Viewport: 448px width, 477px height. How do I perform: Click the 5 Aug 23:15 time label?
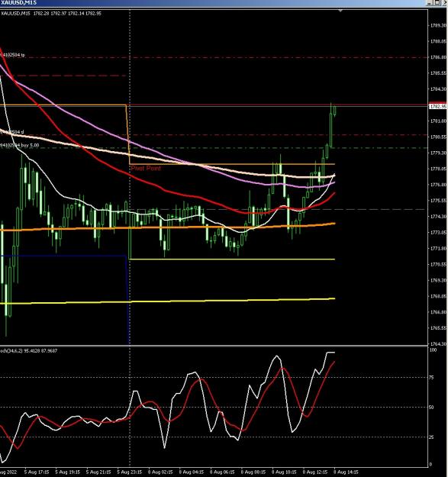click(x=129, y=472)
